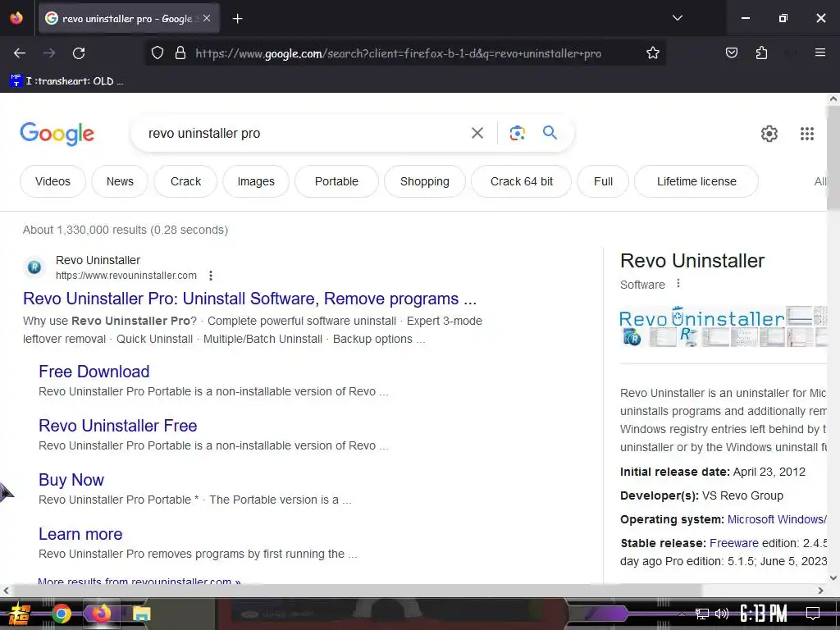The width and height of the screenshot is (840, 630).
Task: Expand the list all tabs dropdown
Action: 677,18
